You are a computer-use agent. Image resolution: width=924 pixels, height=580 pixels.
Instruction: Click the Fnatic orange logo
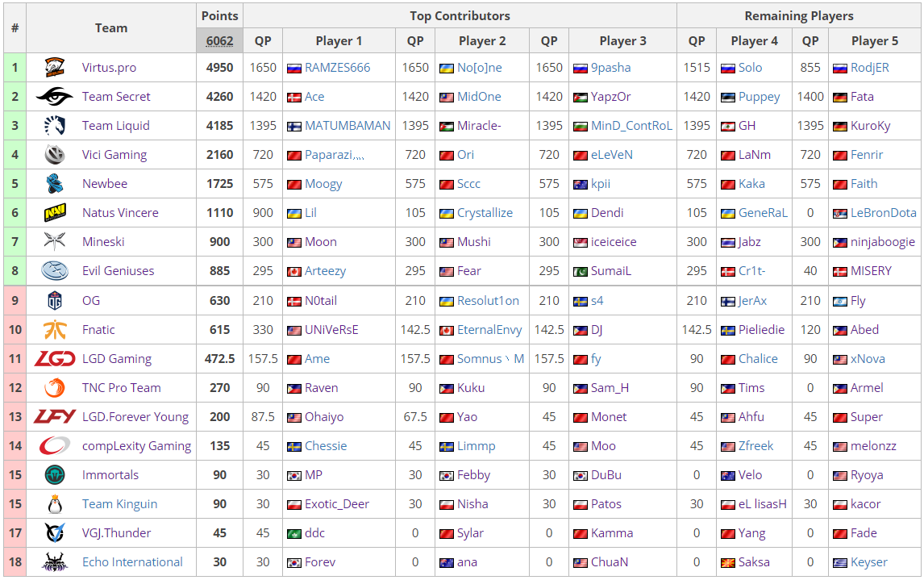pos(55,329)
